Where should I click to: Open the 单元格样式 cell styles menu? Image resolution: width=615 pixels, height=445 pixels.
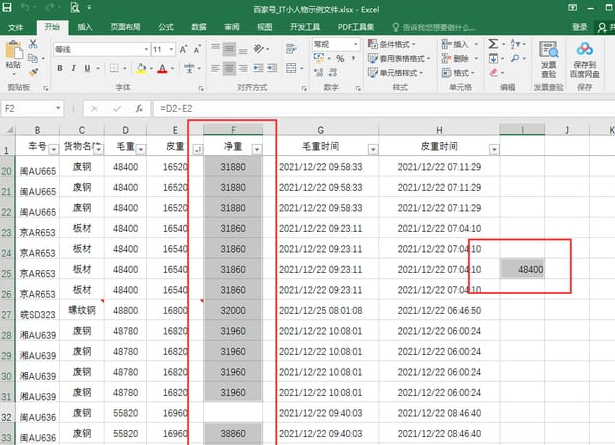click(x=395, y=73)
